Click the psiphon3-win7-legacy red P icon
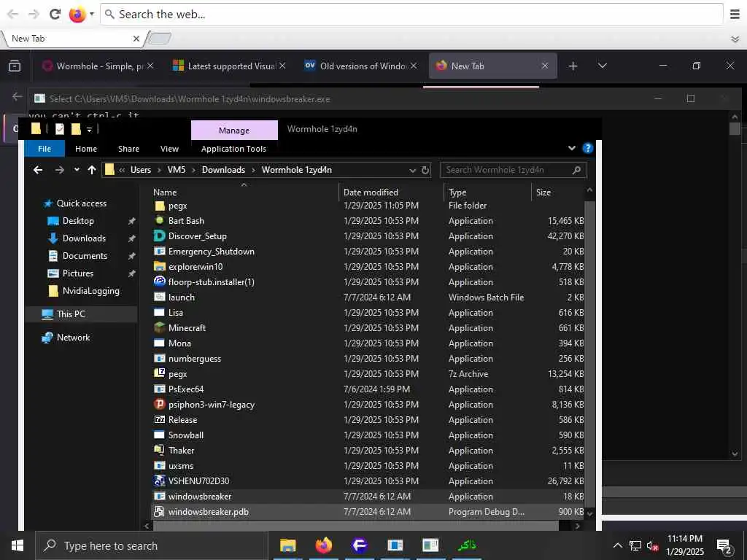Screen dimensions: 747x560 pos(160,404)
